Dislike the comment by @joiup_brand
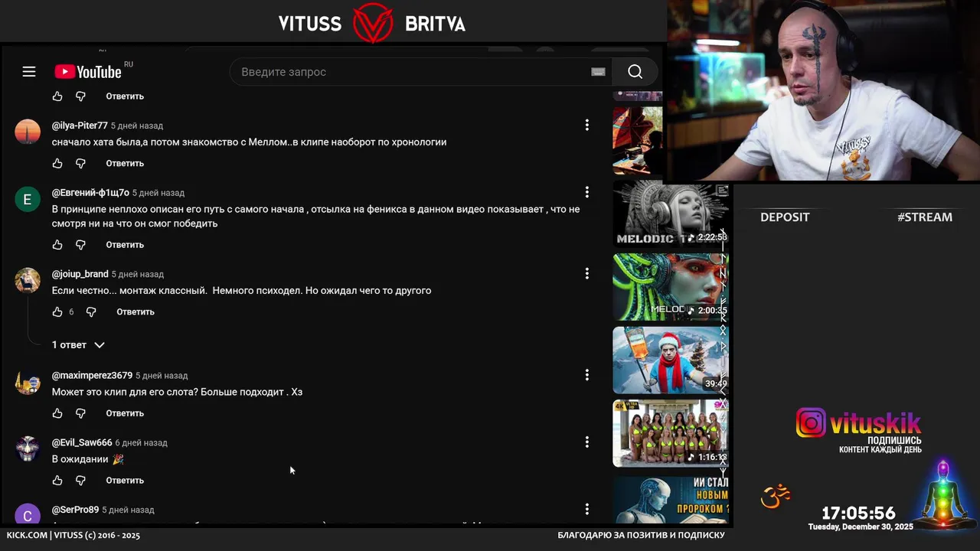Viewport: 980px width, 551px height. pos(91,311)
